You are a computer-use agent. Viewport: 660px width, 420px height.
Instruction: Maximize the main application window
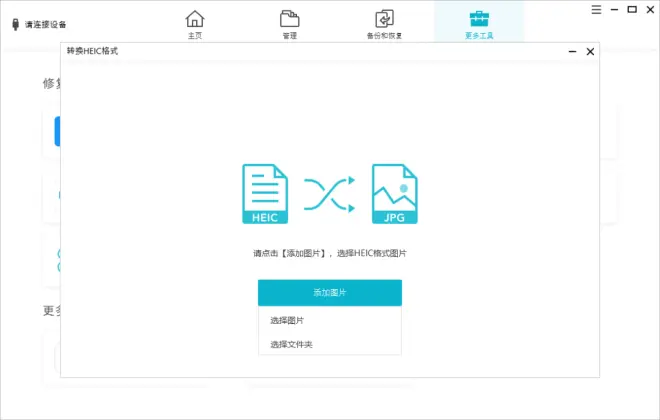(x=632, y=9)
